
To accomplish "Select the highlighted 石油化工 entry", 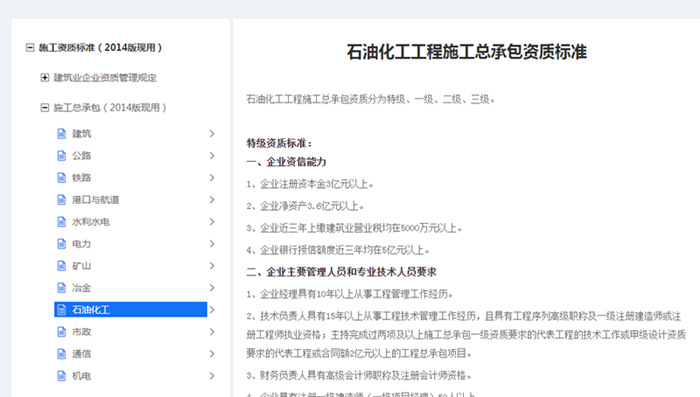I will [130, 310].
